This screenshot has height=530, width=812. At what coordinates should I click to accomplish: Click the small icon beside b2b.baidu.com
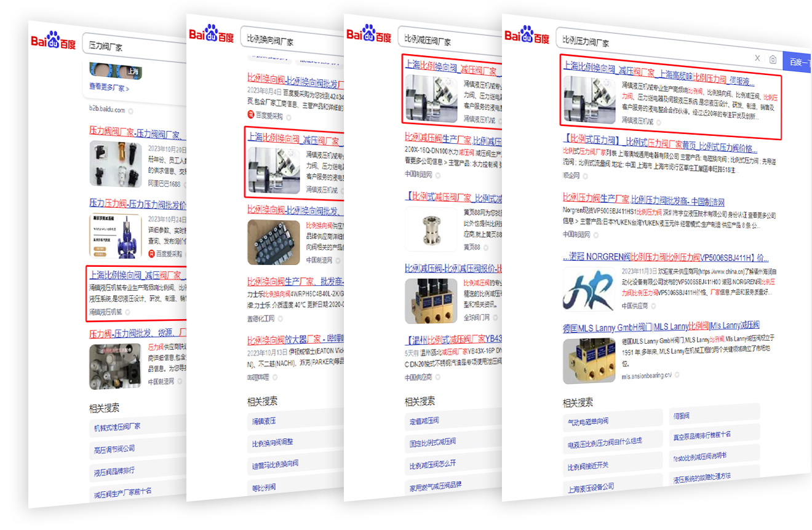tap(131, 111)
